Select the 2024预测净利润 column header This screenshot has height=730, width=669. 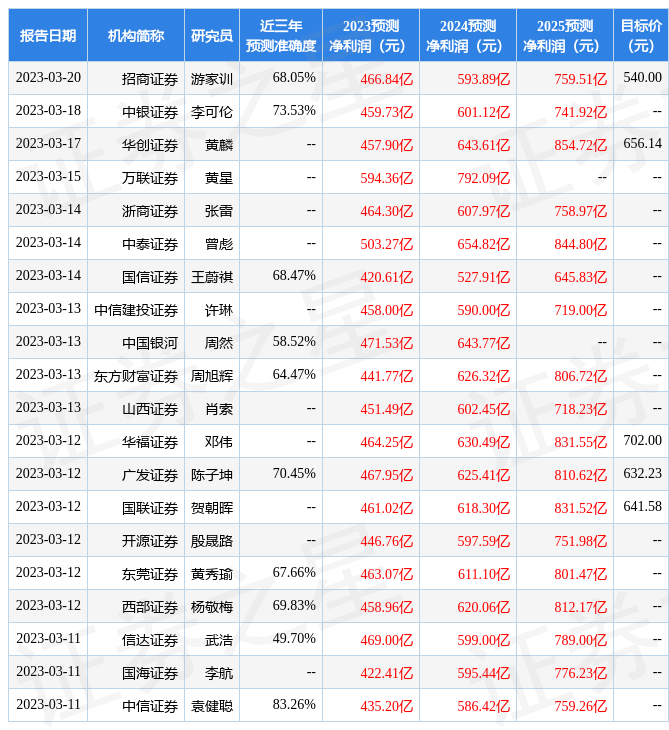click(468, 36)
